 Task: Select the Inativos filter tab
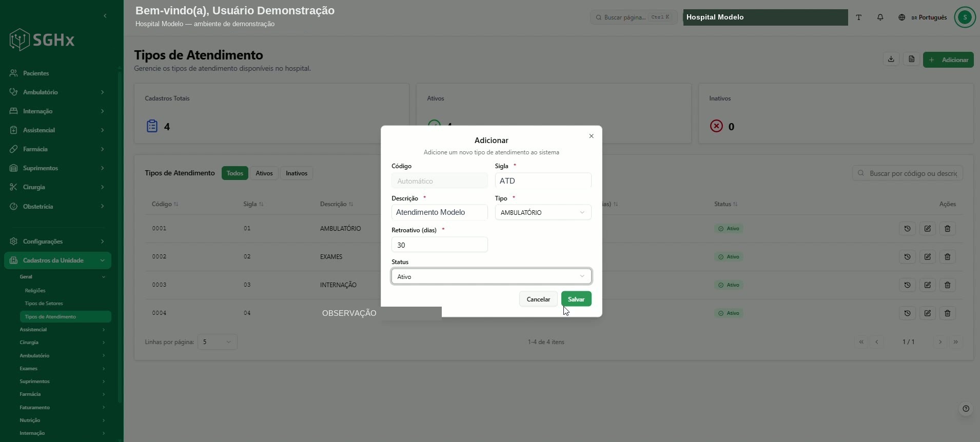pos(297,173)
